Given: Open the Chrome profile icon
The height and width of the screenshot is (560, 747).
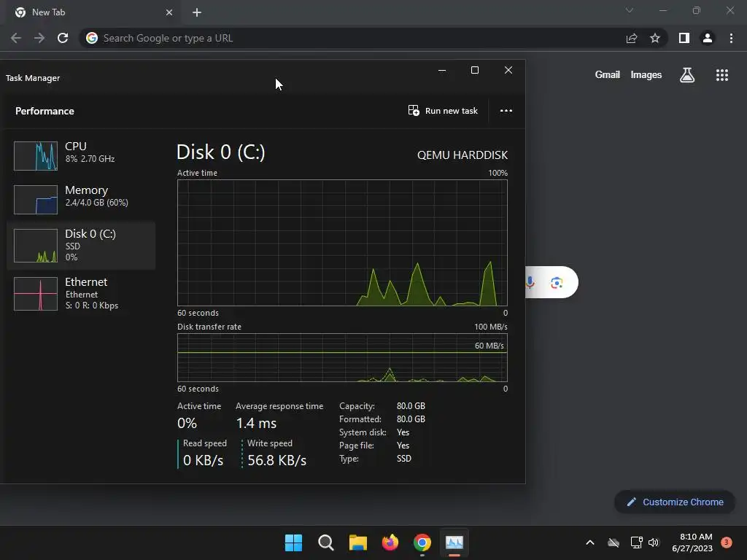Looking at the screenshot, I should [708, 38].
